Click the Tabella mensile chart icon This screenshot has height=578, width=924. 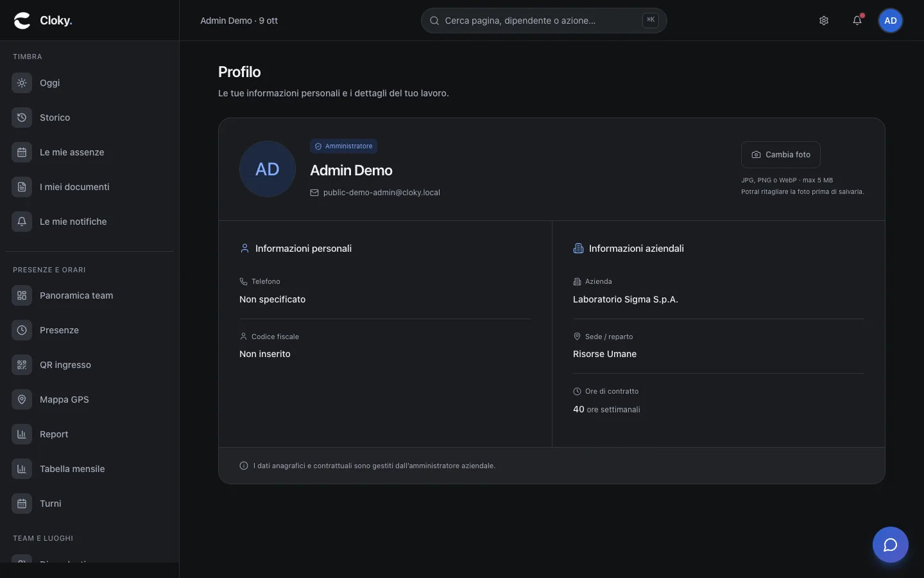pyautogui.click(x=22, y=469)
